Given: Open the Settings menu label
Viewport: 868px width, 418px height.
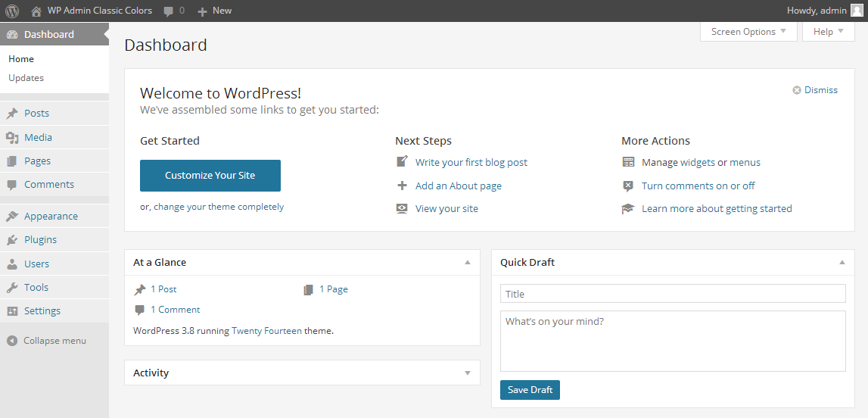Looking at the screenshot, I should click(x=42, y=311).
